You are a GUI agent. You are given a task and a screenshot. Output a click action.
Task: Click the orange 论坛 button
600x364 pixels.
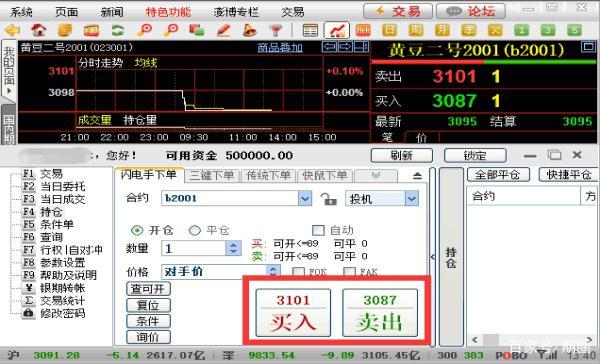(x=471, y=11)
